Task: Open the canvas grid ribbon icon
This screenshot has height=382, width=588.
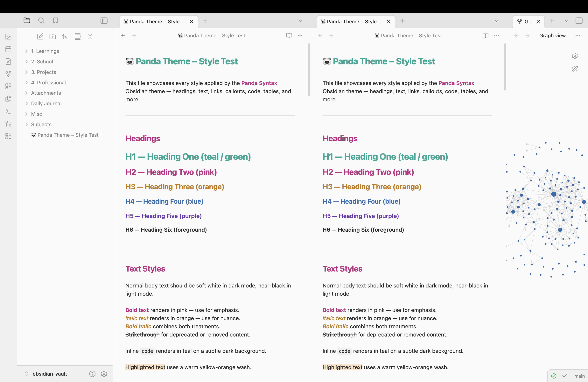Action: pyautogui.click(x=8, y=86)
